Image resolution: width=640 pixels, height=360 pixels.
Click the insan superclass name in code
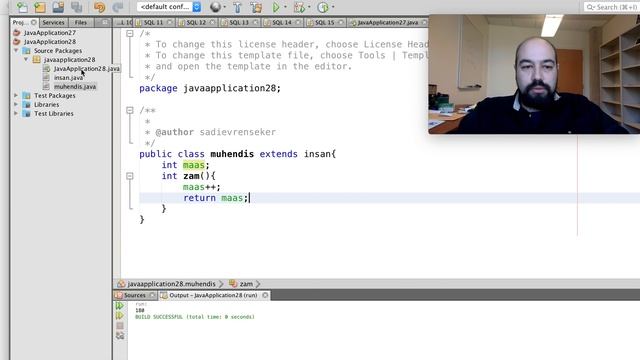click(x=317, y=154)
